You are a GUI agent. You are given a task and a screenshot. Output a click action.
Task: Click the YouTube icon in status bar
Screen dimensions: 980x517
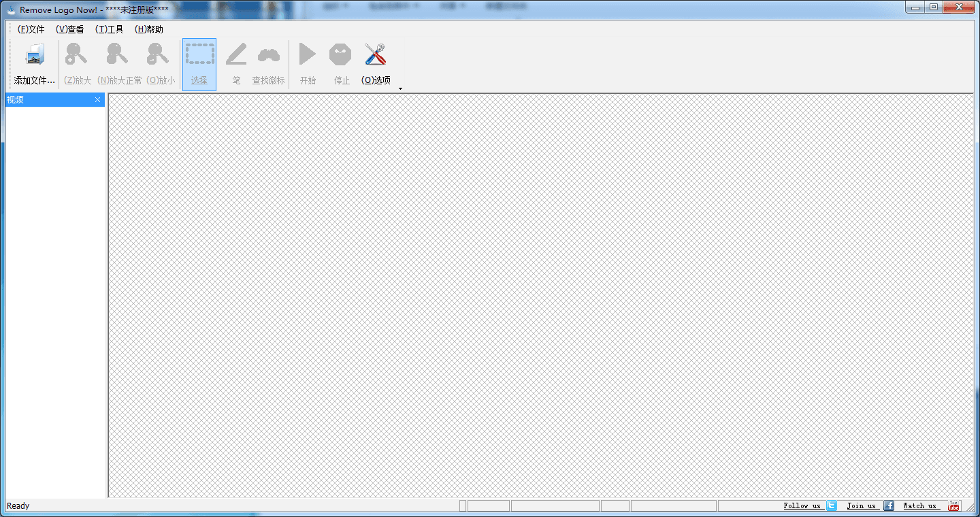tap(954, 505)
